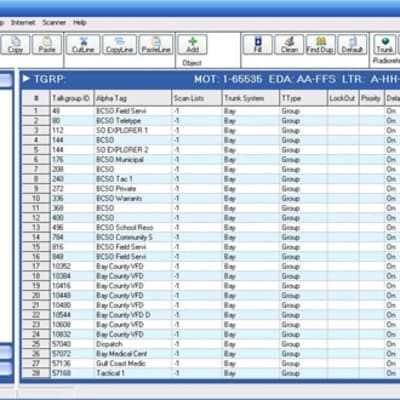Click 'BCSO Warrants' alpha tag cell

click(x=133, y=198)
